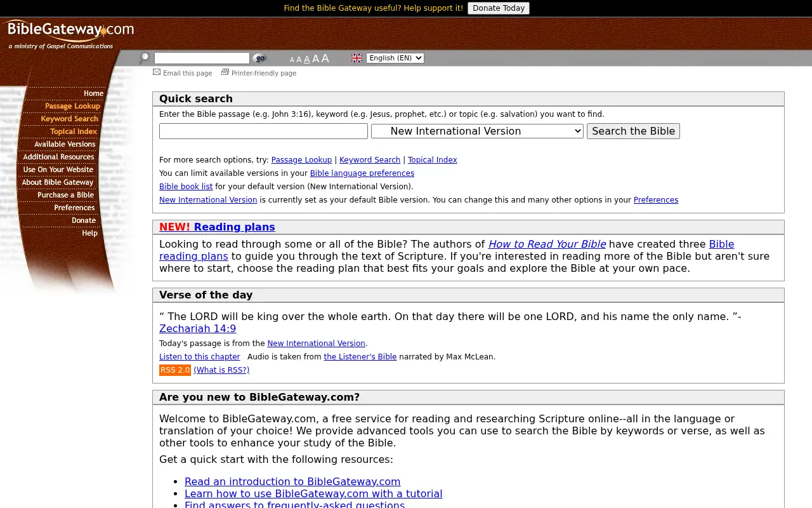Image resolution: width=812 pixels, height=508 pixels.
Task: Open 'Learn how to use BibleGateway.com with a tutorial'
Action: [313, 493]
